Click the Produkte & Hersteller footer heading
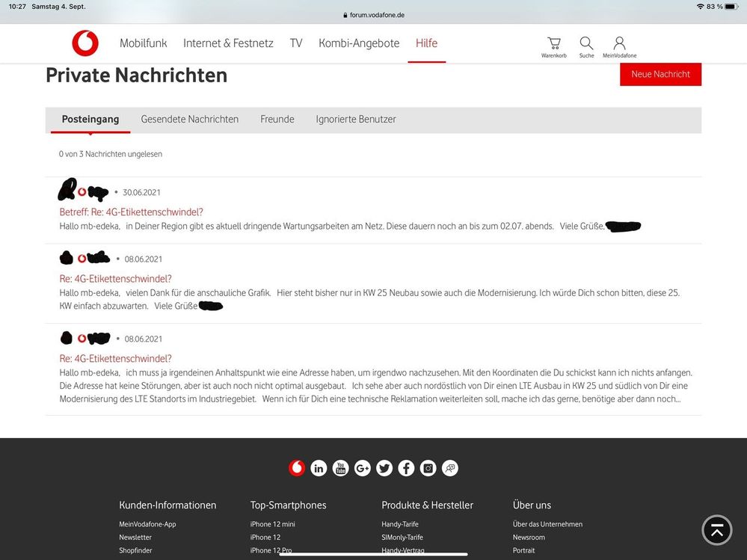 (x=427, y=505)
